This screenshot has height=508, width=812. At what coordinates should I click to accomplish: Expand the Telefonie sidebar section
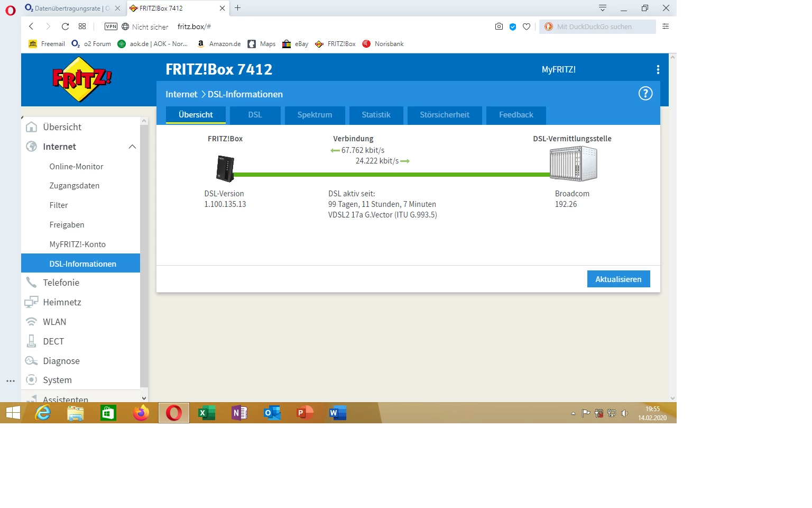(x=80, y=283)
